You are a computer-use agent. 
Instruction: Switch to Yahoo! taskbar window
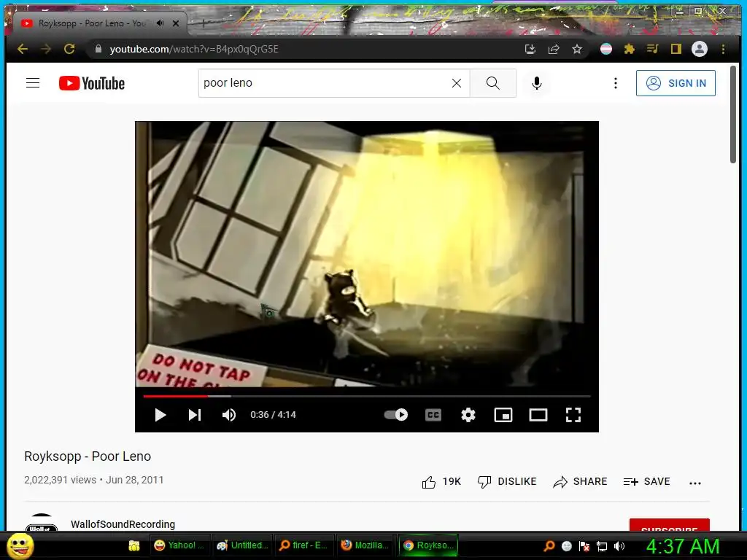[x=179, y=545]
